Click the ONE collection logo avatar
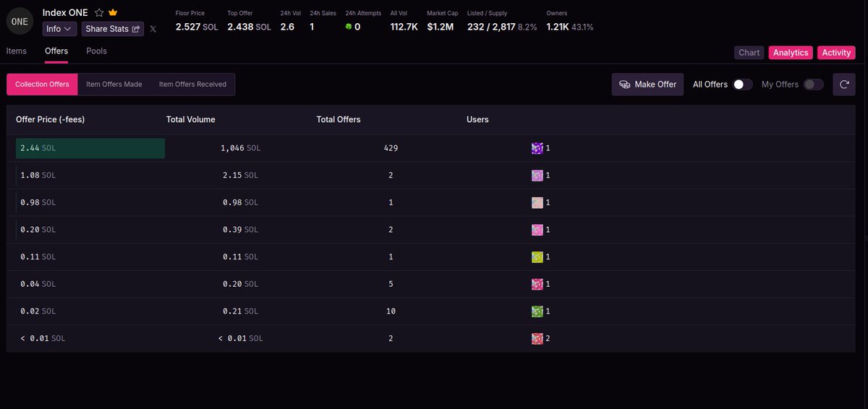This screenshot has width=868, height=409. [20, 22]
